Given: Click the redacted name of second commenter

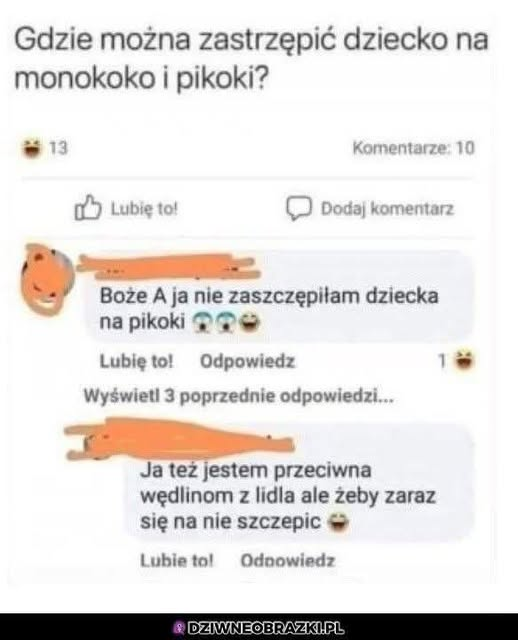Looking at the screenshot, I should (x=179, y=440).
